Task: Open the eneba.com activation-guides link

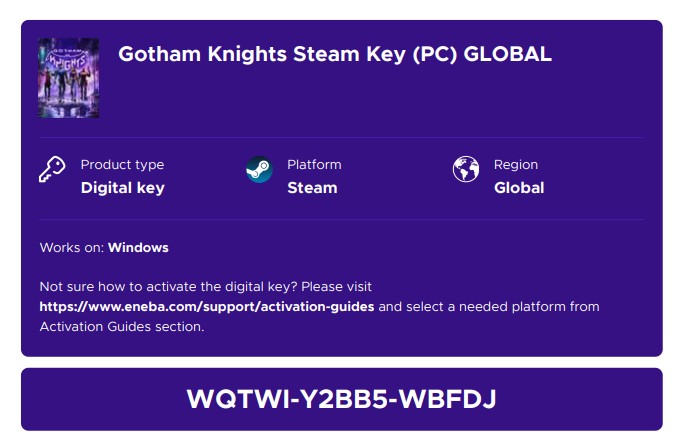Action: coord(207,307)
